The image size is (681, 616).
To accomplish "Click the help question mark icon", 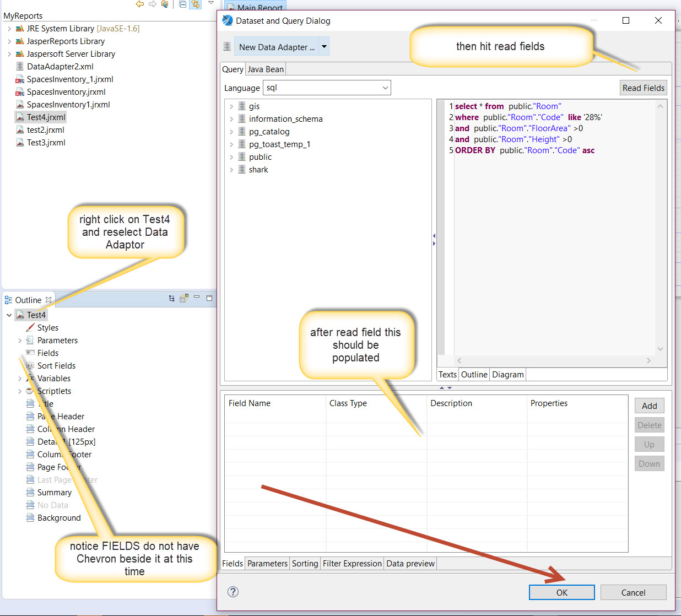I will (233, 592).
